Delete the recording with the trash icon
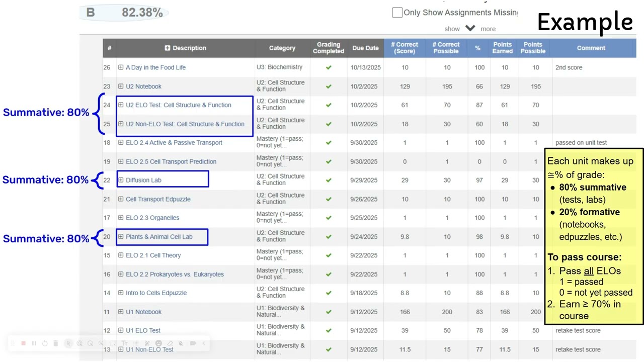The image size is (644, 362). click(55, 343)
